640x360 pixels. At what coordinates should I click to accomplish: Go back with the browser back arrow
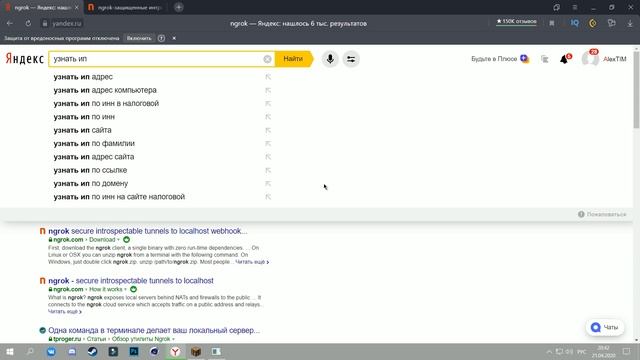pyautogui.click(x=10, y=24)
